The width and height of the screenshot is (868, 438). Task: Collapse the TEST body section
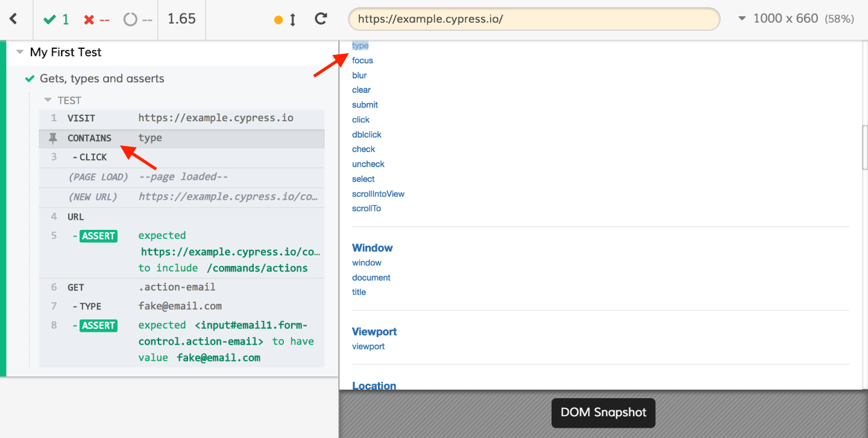pyautogui.click(x=48, y=100)
